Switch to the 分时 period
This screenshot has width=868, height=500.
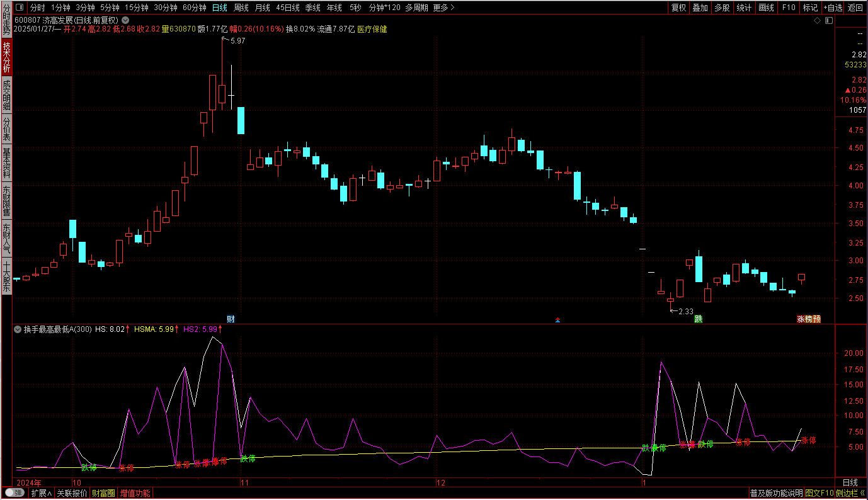pyautogui.click(x=37, y=8)
